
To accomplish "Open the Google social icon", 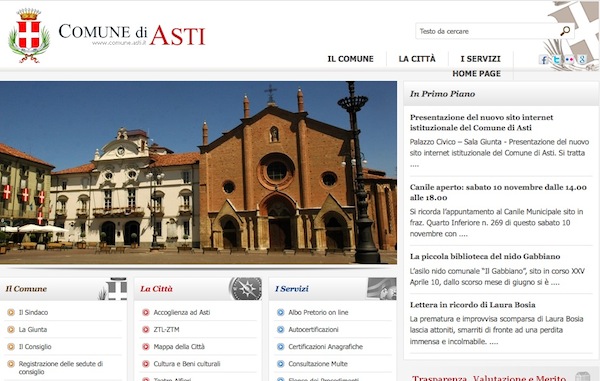I will point(582,59).
